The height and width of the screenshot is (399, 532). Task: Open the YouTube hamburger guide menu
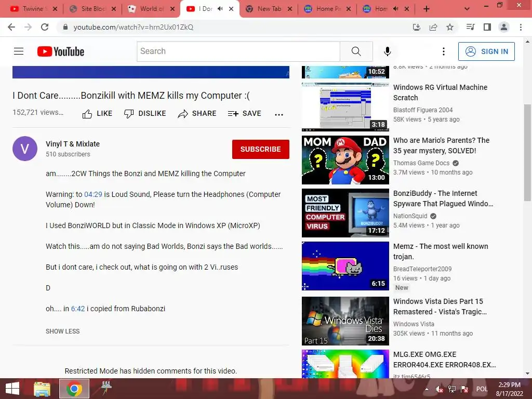tap(19, 51)
